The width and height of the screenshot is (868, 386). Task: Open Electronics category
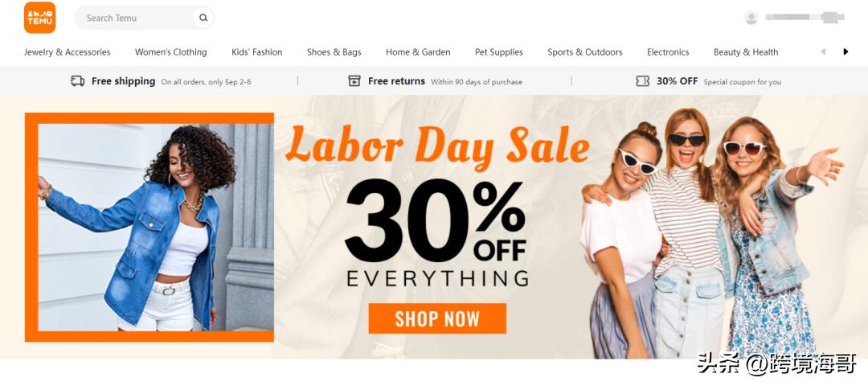coord(668,52)
